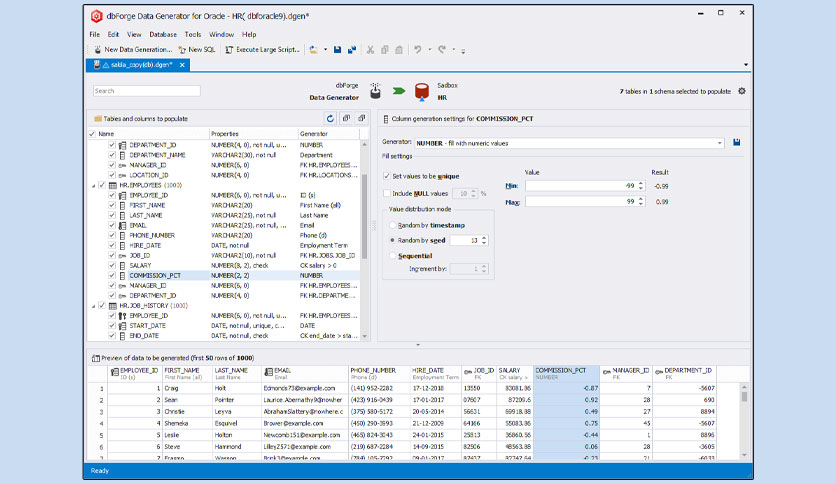Enable Include NULL values checkbox
Screen dimensions: 836x484
(x=387, y=193)
